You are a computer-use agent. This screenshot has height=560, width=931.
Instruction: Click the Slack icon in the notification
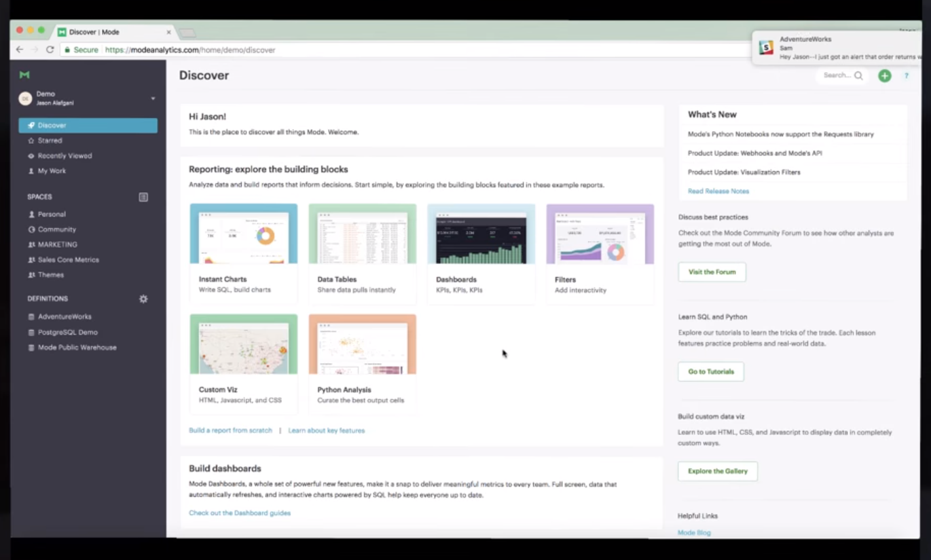click(x=766, y=48)
